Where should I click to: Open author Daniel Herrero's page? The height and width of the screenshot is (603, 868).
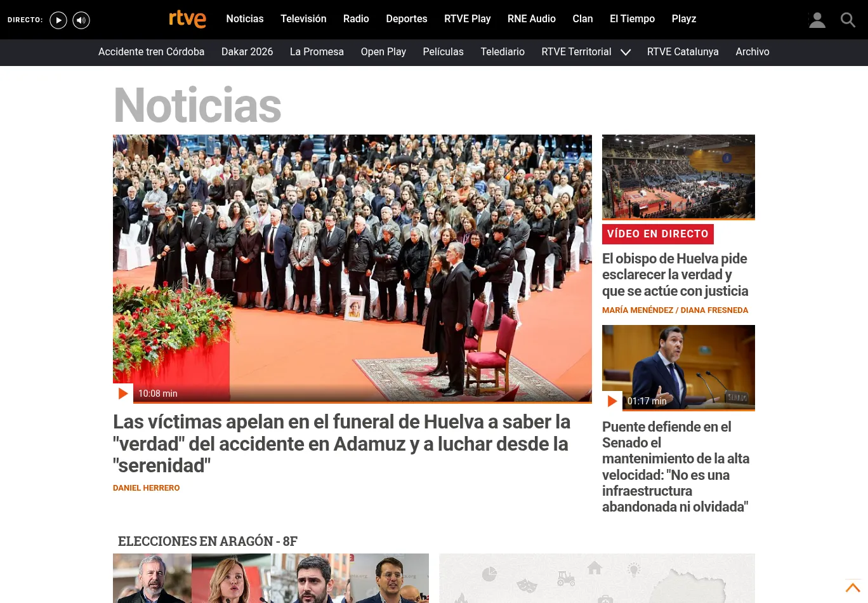(x=146, y=488)
